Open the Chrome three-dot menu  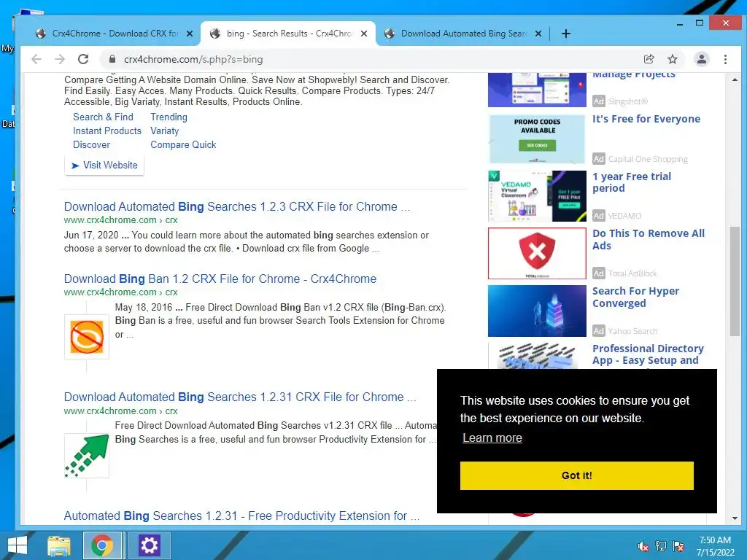pos(725,59)
